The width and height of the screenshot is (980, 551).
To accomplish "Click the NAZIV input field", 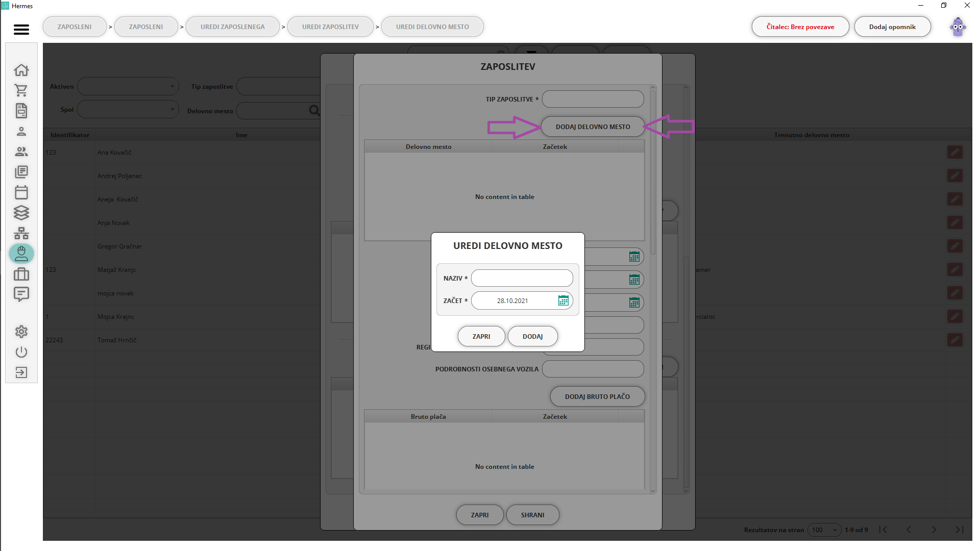I will 522,278.
